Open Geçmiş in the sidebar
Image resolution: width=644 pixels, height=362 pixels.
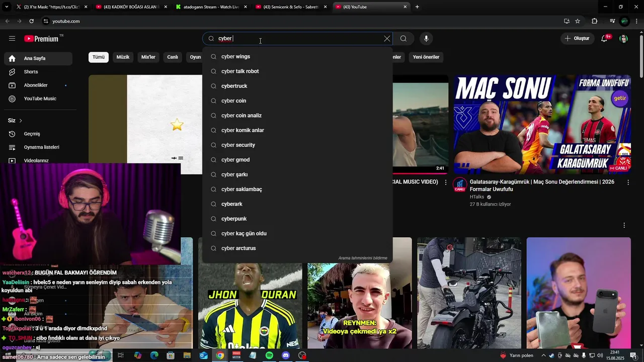(38, 134)
